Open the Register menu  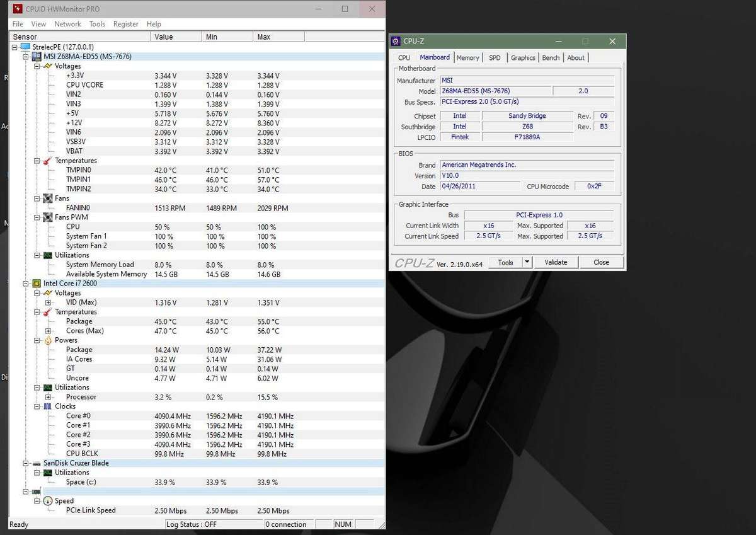(x=126, y=24)
